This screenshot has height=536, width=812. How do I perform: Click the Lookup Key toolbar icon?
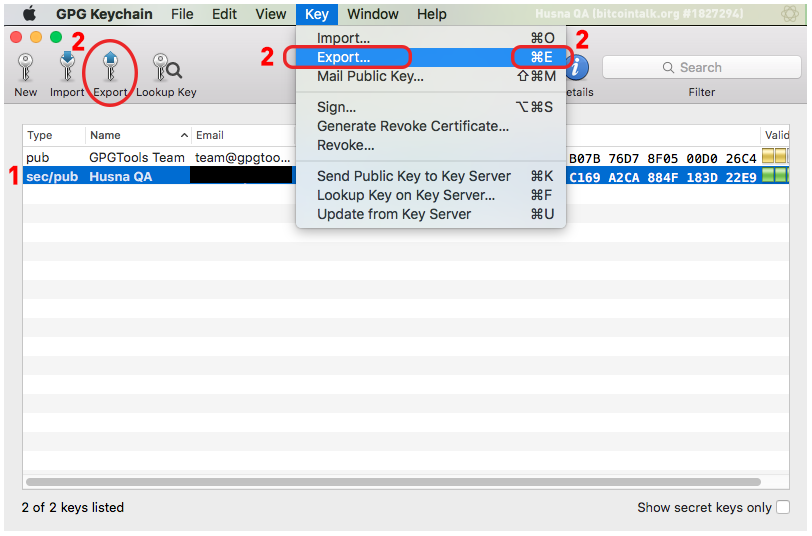pyautogui.click(x=166, y=68)
